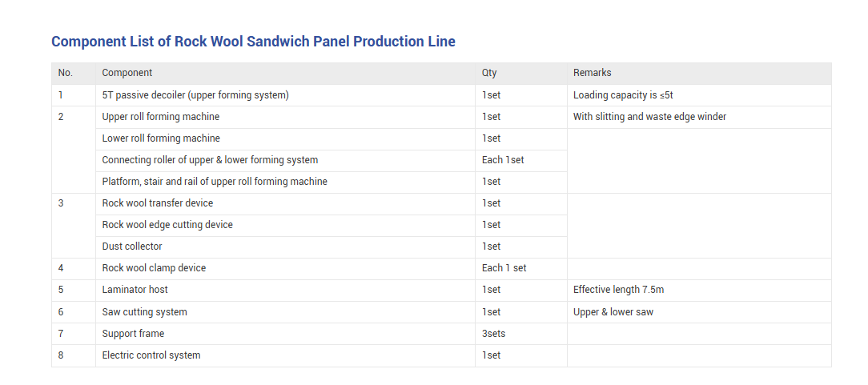Select the Electric control system entry

point(151,355)
